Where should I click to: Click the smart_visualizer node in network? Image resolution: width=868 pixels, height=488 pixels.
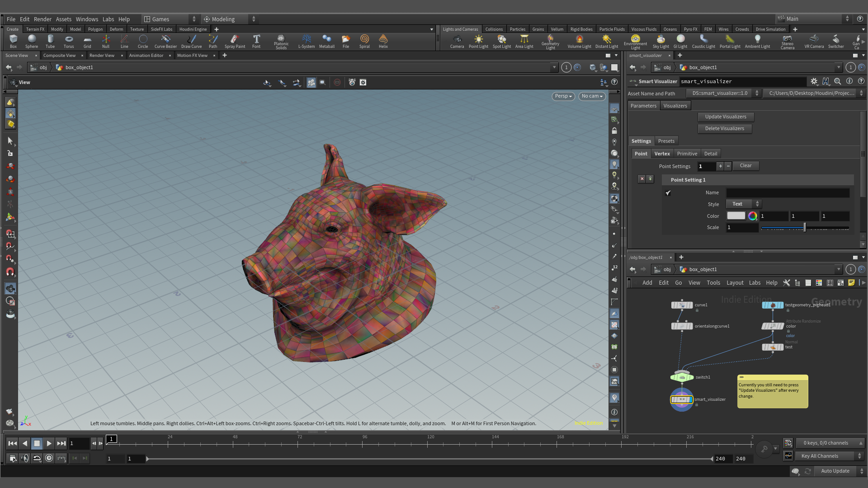(x=681, y=399)
